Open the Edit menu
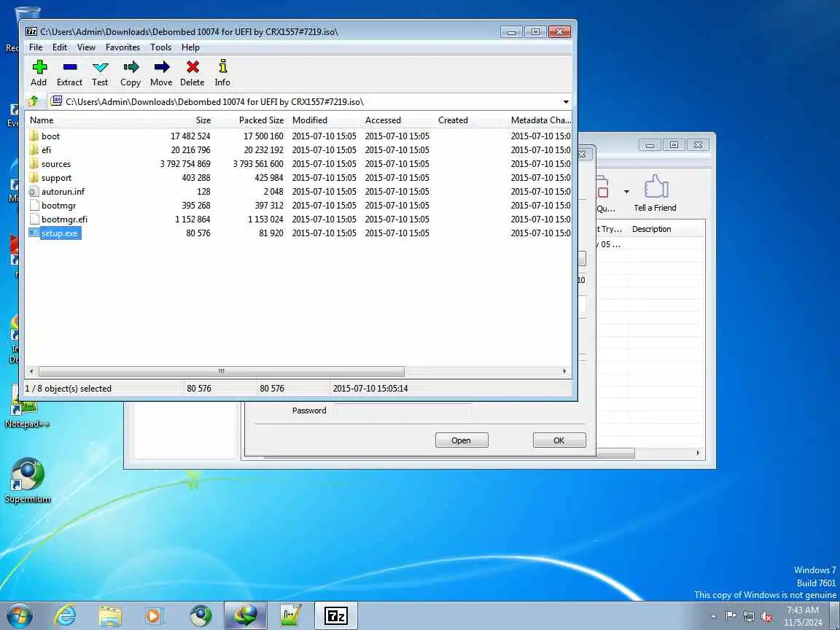This screenshot has width=840, height=630. [x=60, y=47]
